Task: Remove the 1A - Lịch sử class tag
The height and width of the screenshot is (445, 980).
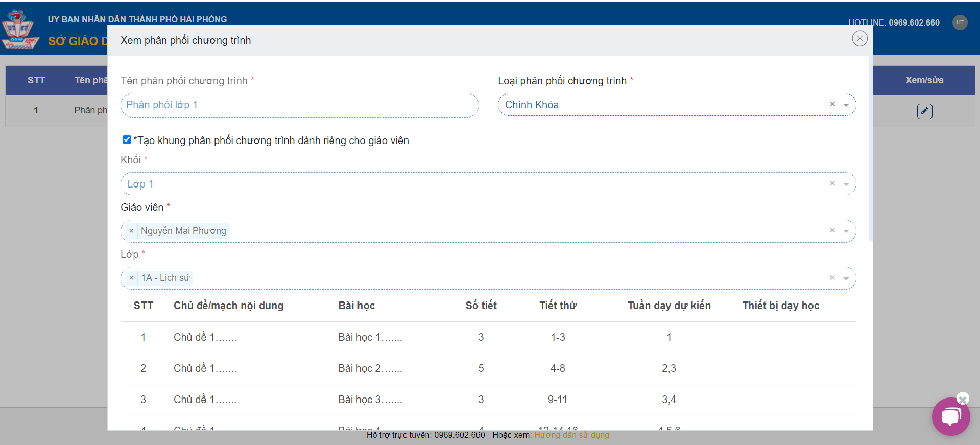Action: pyautogui.click(x=131, y=278)
